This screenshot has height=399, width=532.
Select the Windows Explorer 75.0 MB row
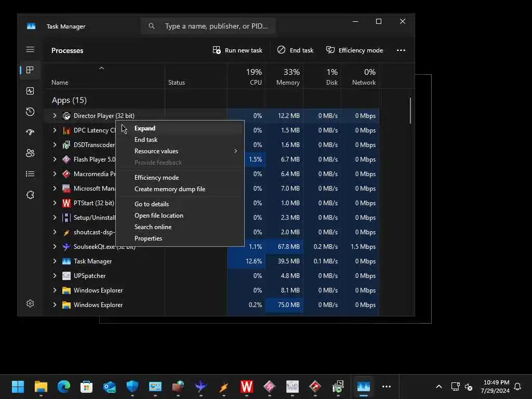click(212, 304)
